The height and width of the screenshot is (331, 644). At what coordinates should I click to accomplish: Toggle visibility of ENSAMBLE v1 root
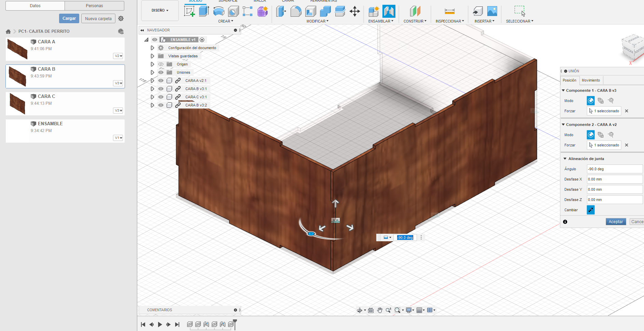coord(155,40)
